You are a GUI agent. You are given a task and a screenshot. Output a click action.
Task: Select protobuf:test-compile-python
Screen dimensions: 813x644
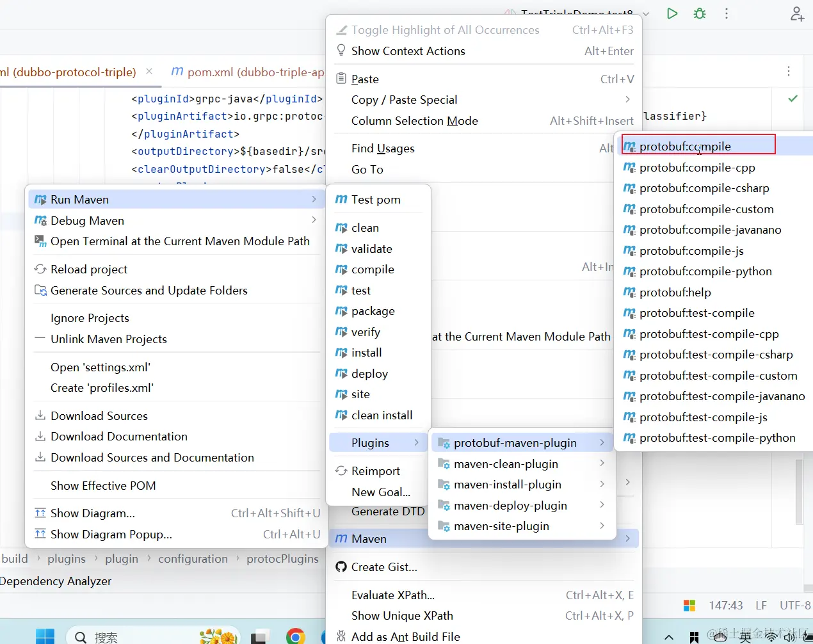tap(715, 438)
